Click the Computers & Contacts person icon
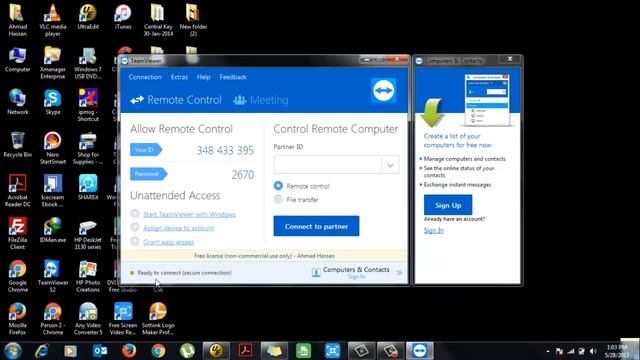This screenshot has height=360, width=640. pos(316,273)
